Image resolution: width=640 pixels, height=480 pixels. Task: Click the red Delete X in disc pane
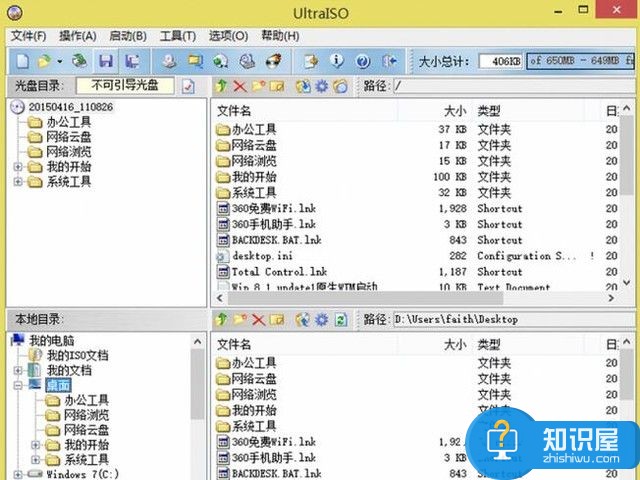click(240, 86)
